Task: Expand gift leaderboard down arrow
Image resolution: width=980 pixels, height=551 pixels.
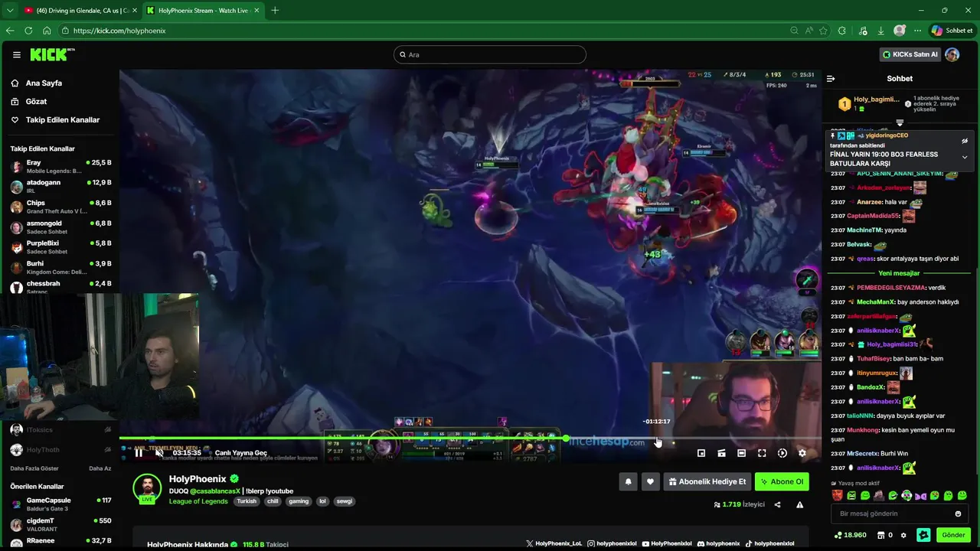Action: (x=900, y=122)
